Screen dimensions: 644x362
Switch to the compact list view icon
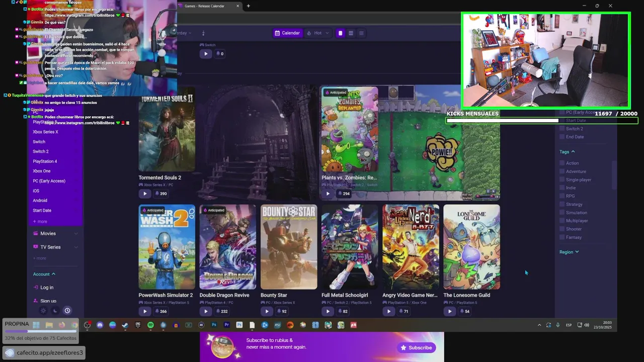click(x=361, y=33)
